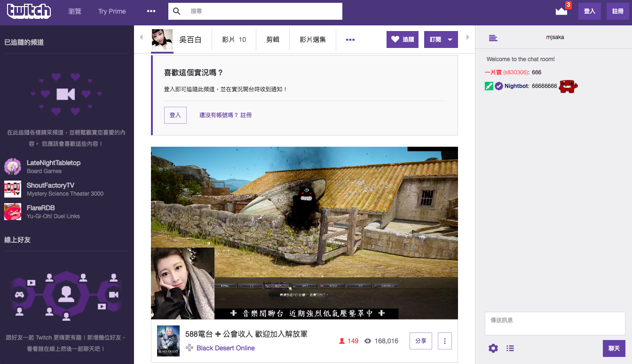Switch to the 剪輯 clips tab
Screen dimensions: 632x364
coord(273,39)
